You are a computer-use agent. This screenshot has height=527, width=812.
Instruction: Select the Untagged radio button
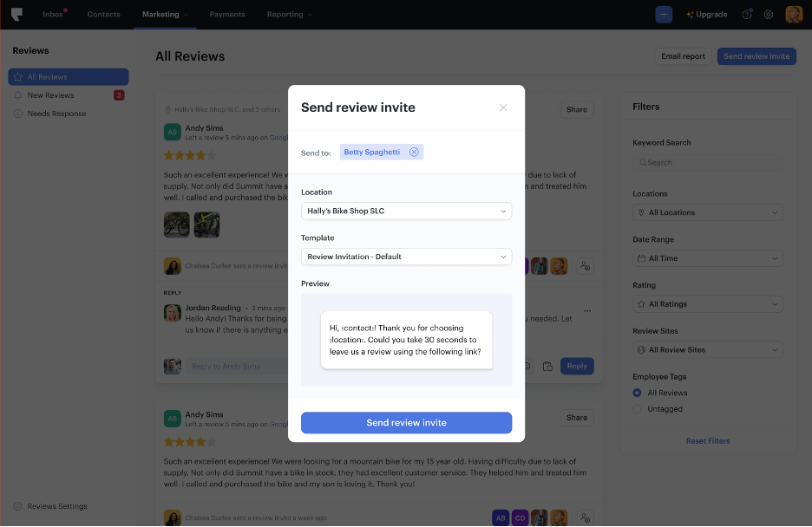coord(637,409)
